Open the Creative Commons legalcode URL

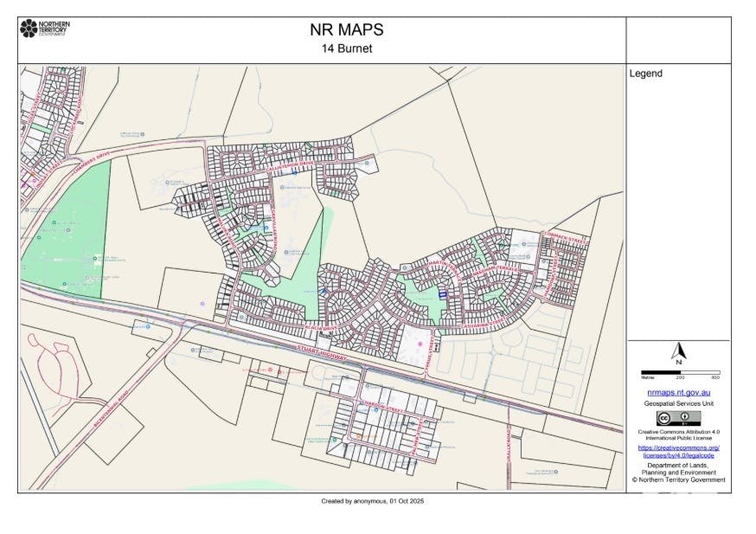[x=679, y=451]
